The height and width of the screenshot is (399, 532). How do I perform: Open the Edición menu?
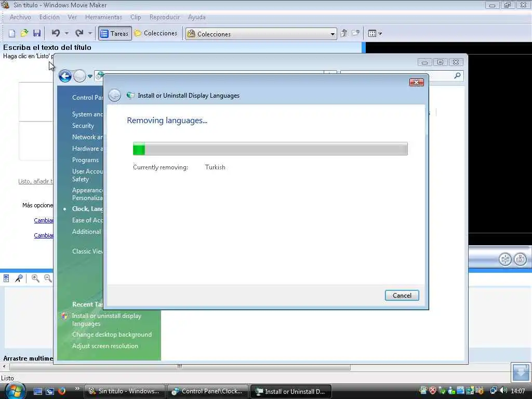49,17
